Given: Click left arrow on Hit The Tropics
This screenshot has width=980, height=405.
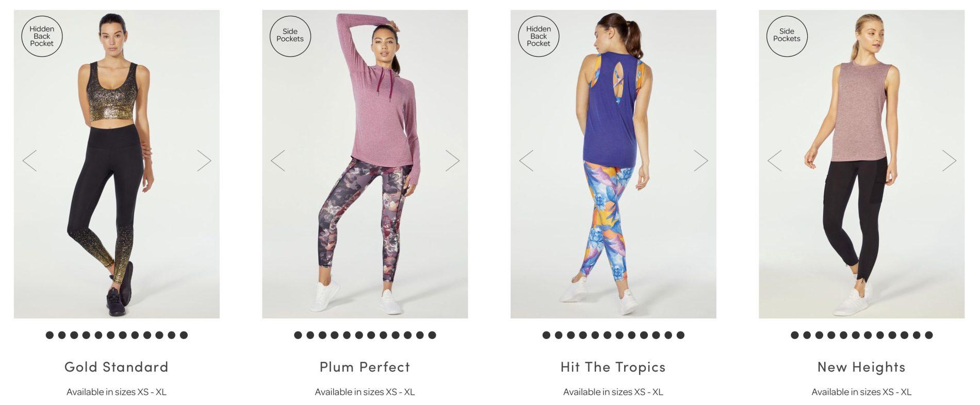Looking at the screenshot, I should (x=526, y=161).
